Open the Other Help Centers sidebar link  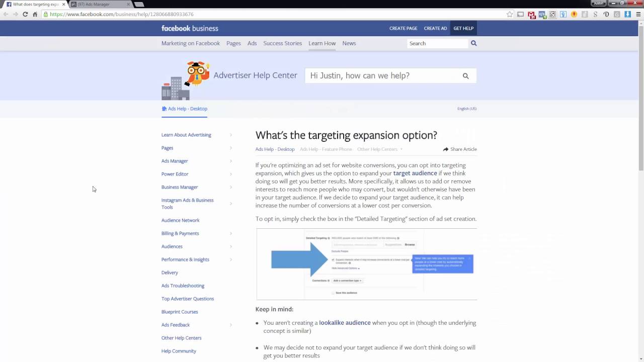pos(181,338)
